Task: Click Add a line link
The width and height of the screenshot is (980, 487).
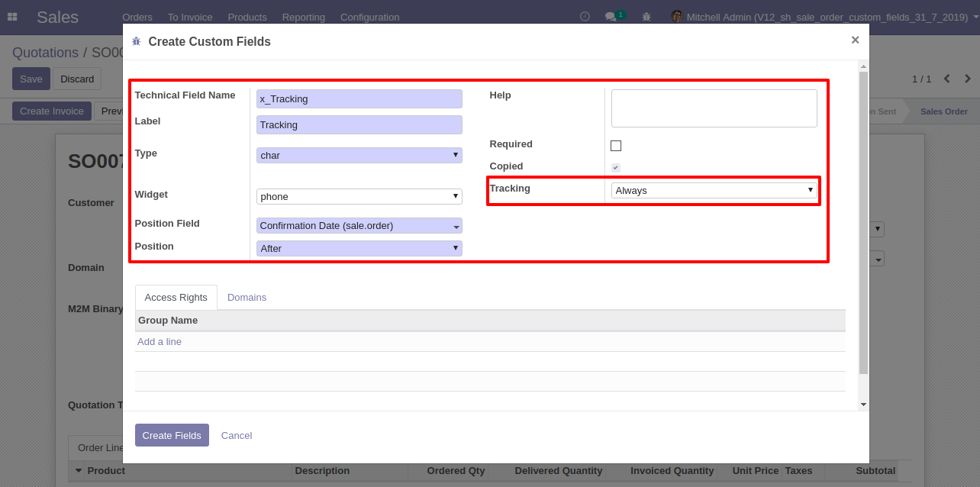Action: [x=160, y=341]
